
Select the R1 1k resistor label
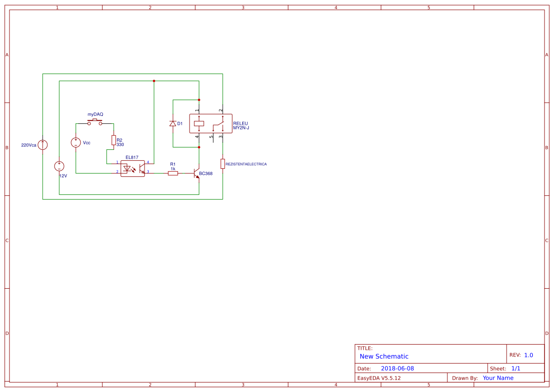click(x=172, y=165)
